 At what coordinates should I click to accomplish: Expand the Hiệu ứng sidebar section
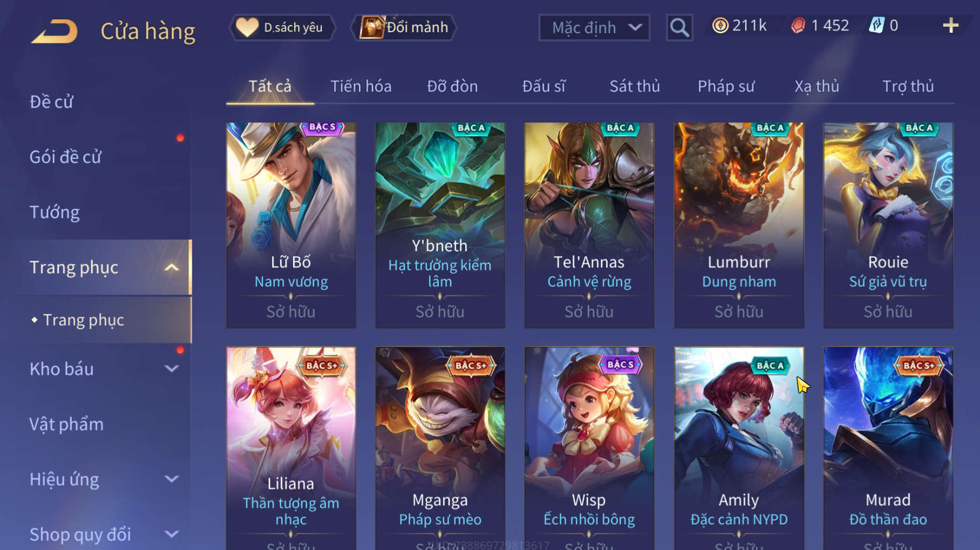click(172, 479)
